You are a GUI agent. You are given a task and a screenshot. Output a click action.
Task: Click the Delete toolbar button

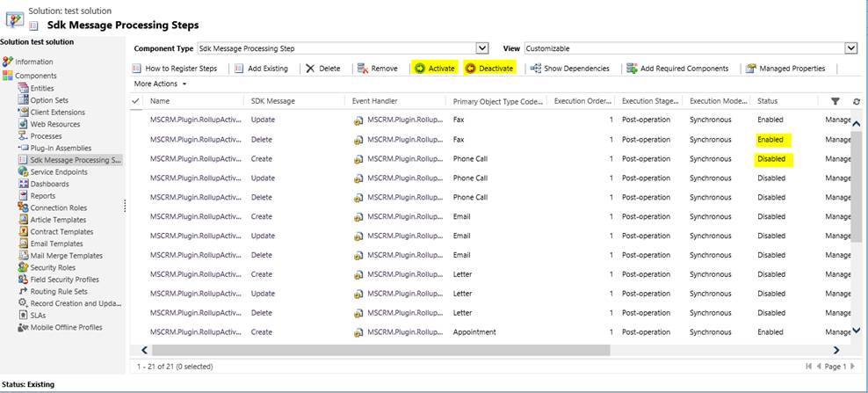tap(322, 69)
